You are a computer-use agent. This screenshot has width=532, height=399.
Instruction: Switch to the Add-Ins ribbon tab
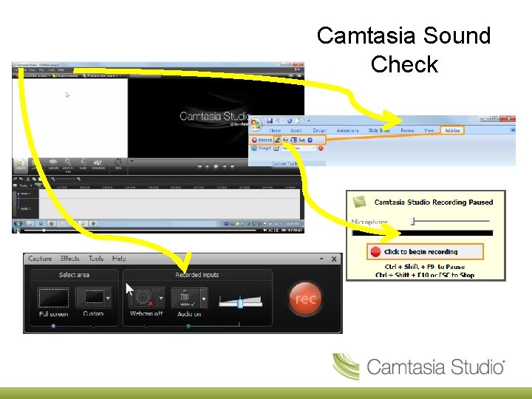pyautogui.click(x=452, y=130)
